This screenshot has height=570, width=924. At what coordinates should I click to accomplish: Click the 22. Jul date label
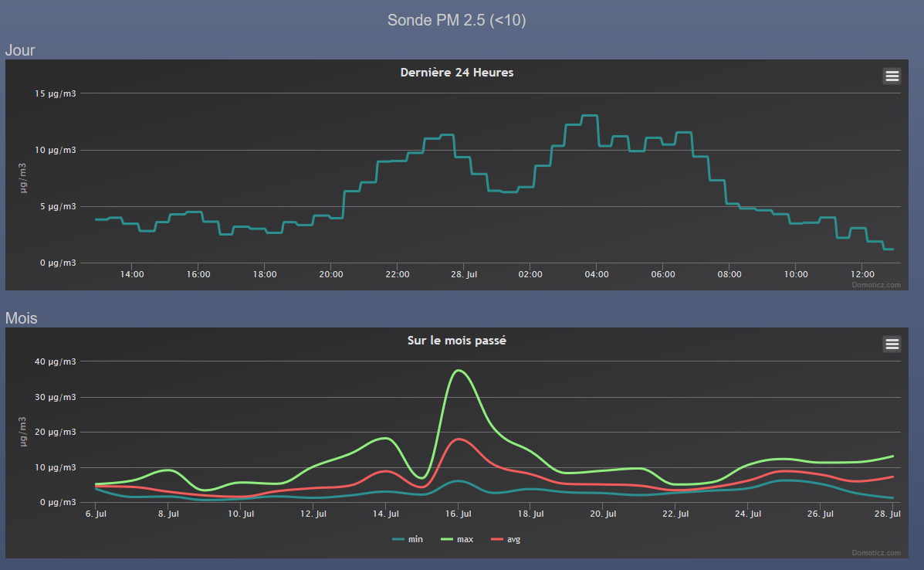(675, 514)
